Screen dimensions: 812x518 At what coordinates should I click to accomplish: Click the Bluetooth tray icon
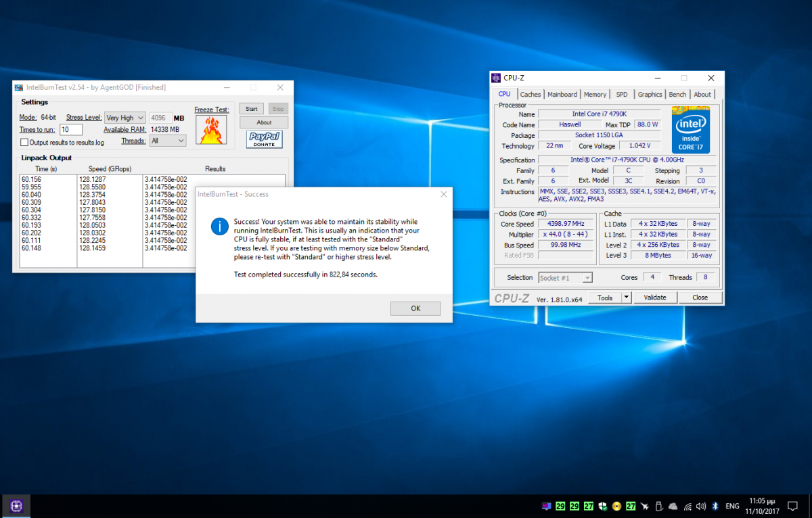(715, 506)
